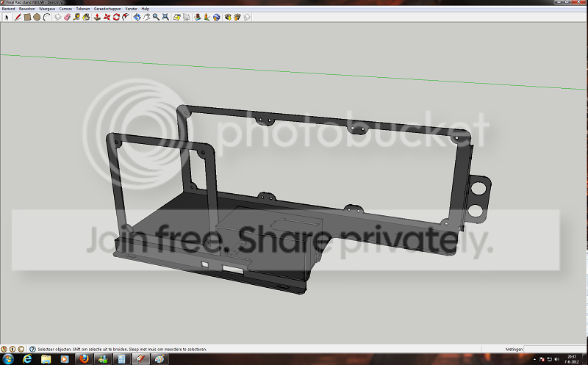Select the Rotate tool

coord(116,17)
